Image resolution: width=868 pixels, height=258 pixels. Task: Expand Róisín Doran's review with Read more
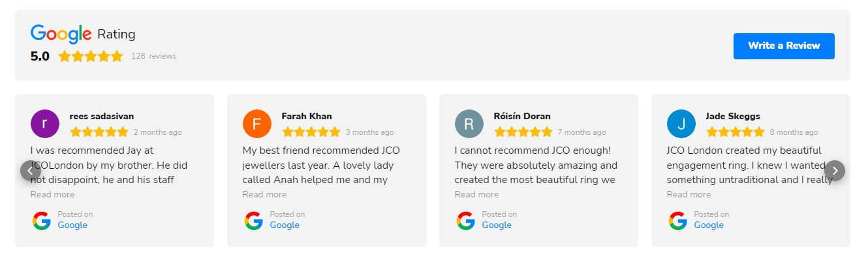pos(476,194)
